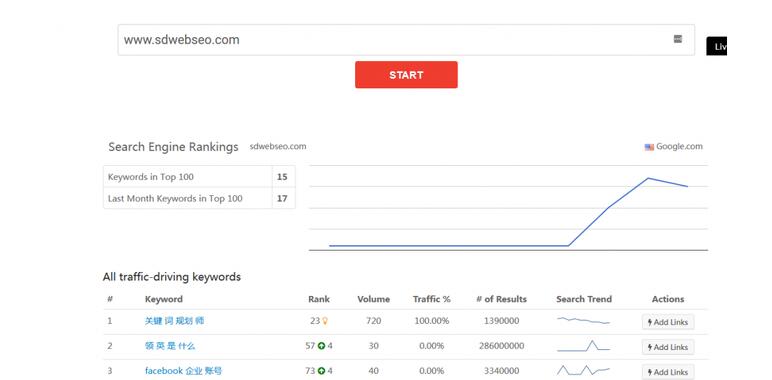Click the sdwebseo.com domain label near the heading

click(278, 146)
